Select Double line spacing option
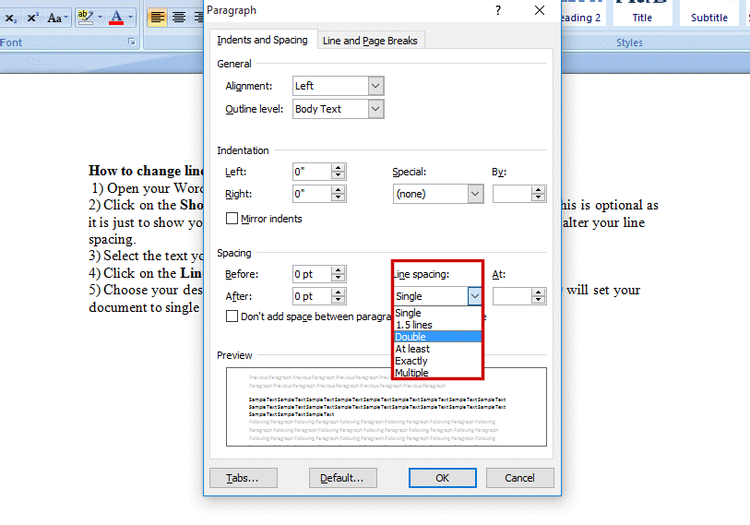The width and height of the screenshot is (750, 525). (x=437, y=337)
